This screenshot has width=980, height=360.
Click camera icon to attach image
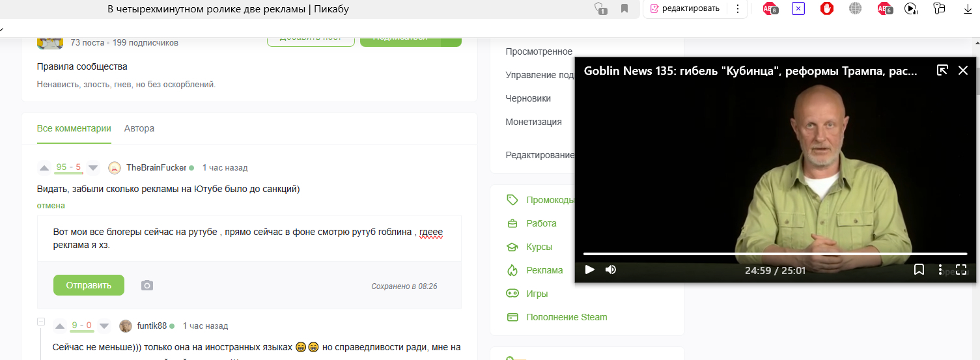147,285
